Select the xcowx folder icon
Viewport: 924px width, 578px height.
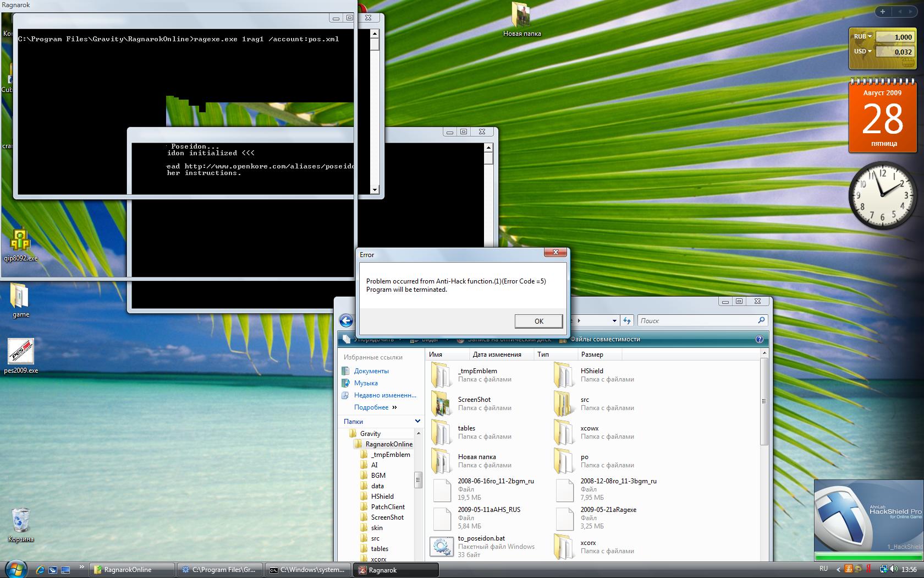coord(564,432)
